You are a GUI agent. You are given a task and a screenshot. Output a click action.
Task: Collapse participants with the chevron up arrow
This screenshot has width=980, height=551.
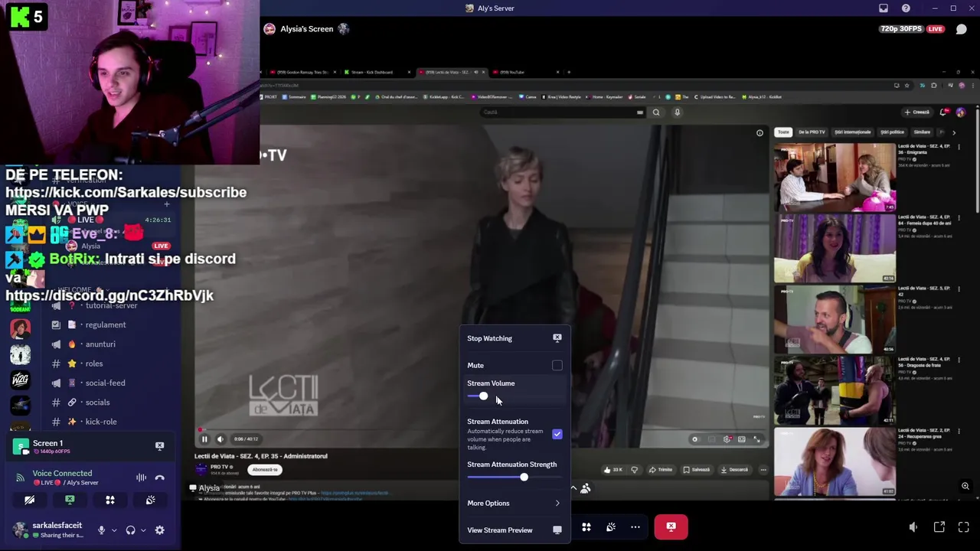[x=573, y=488]
